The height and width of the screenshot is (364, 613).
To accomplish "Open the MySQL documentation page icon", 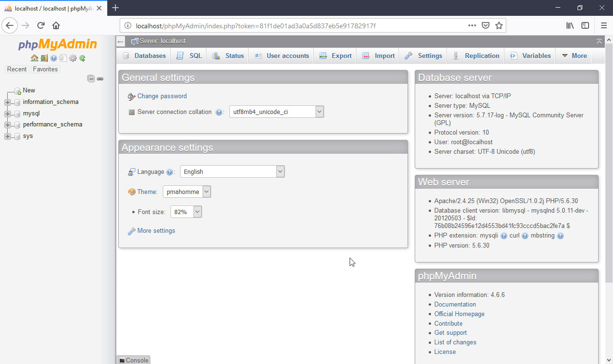I will 63,58.
